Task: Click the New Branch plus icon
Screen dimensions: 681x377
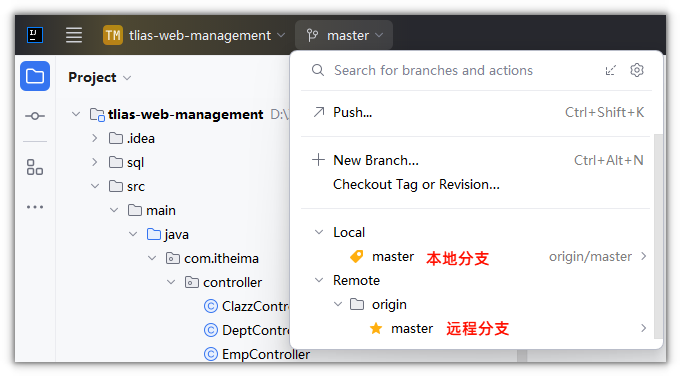Action: tap(318, 160)
